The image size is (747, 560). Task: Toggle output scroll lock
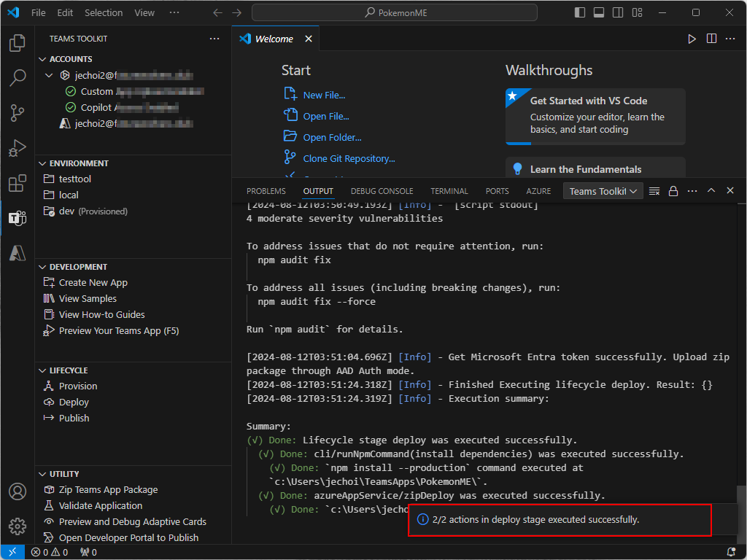click(673, 191)
